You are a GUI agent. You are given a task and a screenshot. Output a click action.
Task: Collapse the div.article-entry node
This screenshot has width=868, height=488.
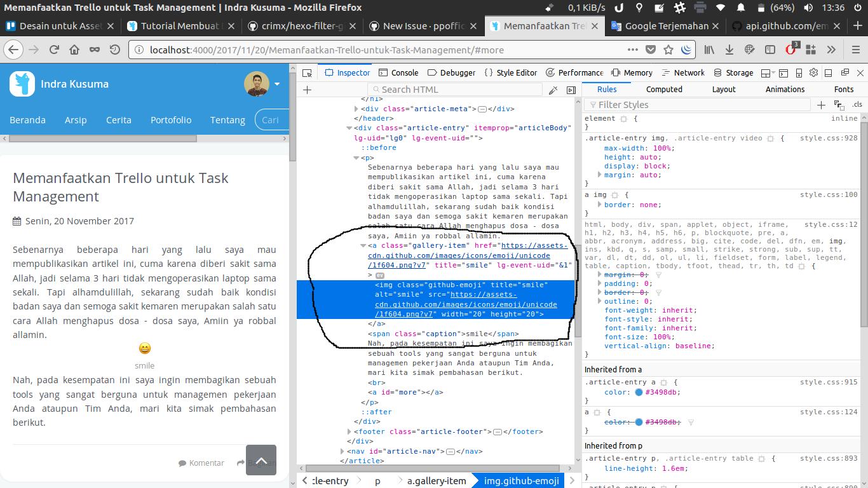pyautogui.click(x=350, y=128)
